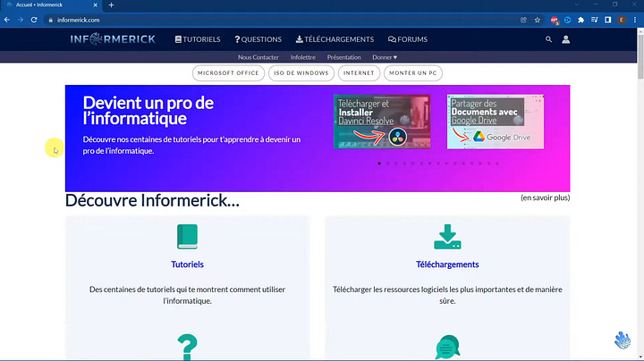This screenshot has height=361, width=644.
Task: Open the red adblock extension icon
Action: click(x=555, y=20)
